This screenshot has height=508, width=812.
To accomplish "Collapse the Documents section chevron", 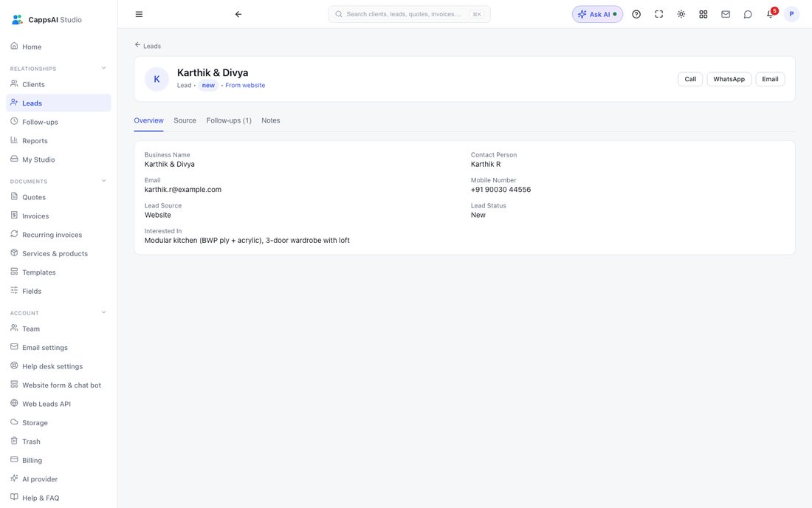I will point(103,181).
